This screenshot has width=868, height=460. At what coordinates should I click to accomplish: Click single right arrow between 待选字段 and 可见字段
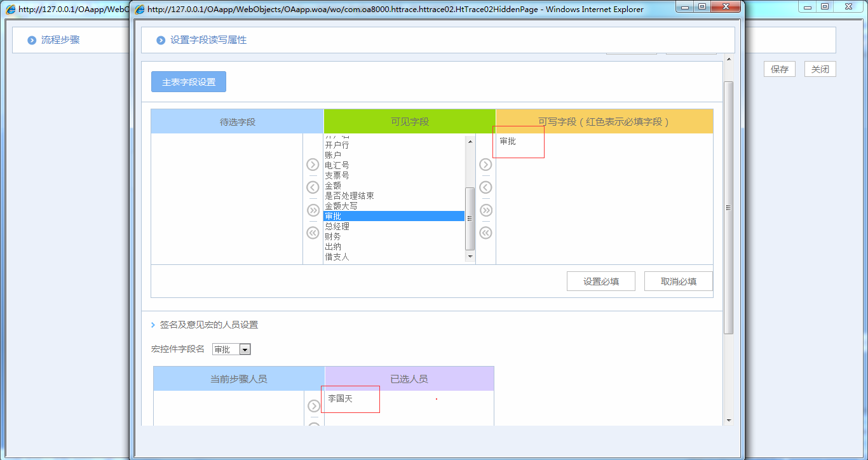tap(313, 165)
